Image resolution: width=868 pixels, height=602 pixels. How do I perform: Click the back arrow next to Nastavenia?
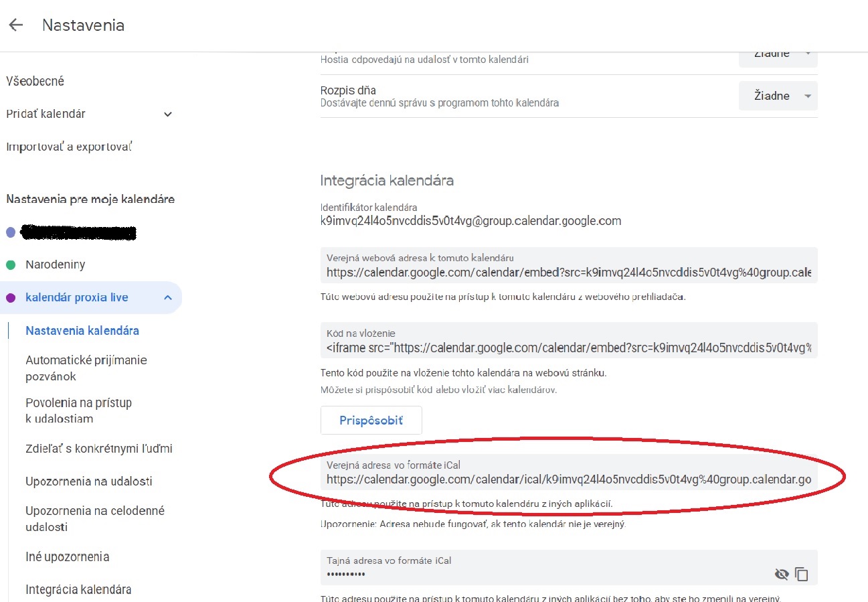pos(15,25)
